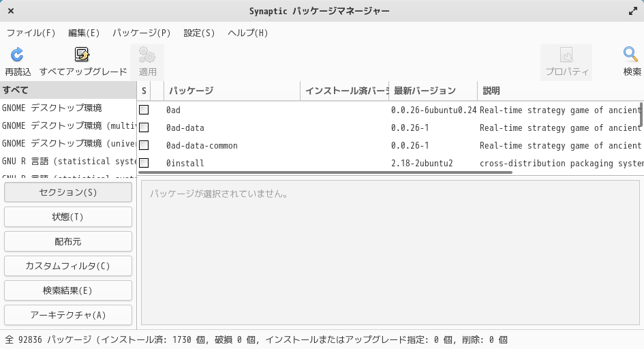Select the 0ad package name
This screenshot has height=349, width=644.
(173, 110)
